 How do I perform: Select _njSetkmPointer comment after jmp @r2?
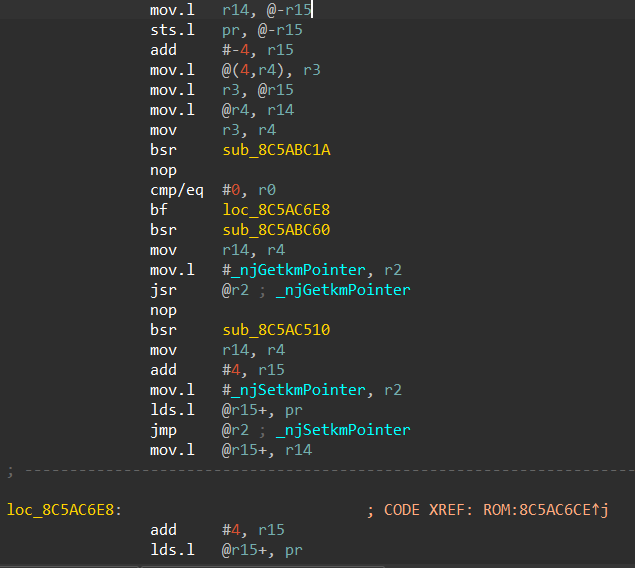346,430
